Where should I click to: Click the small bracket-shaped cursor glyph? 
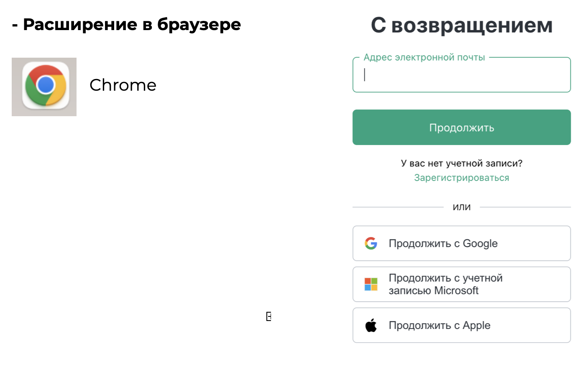tap(268, 316)
